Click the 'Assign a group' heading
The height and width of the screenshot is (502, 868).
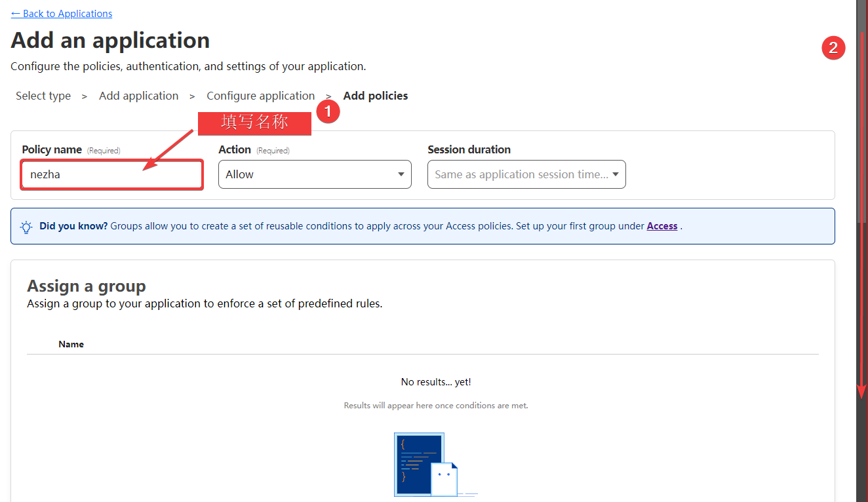(87, 286)
